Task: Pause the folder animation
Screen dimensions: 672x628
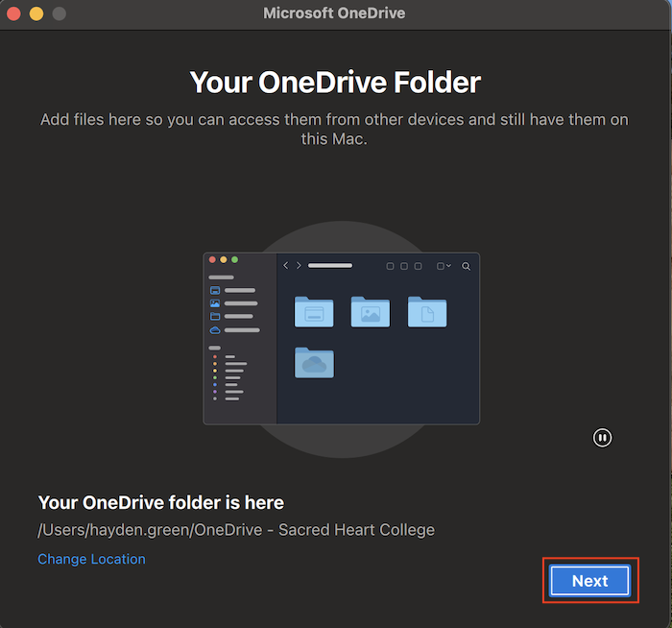Action: tap(602, 438)
